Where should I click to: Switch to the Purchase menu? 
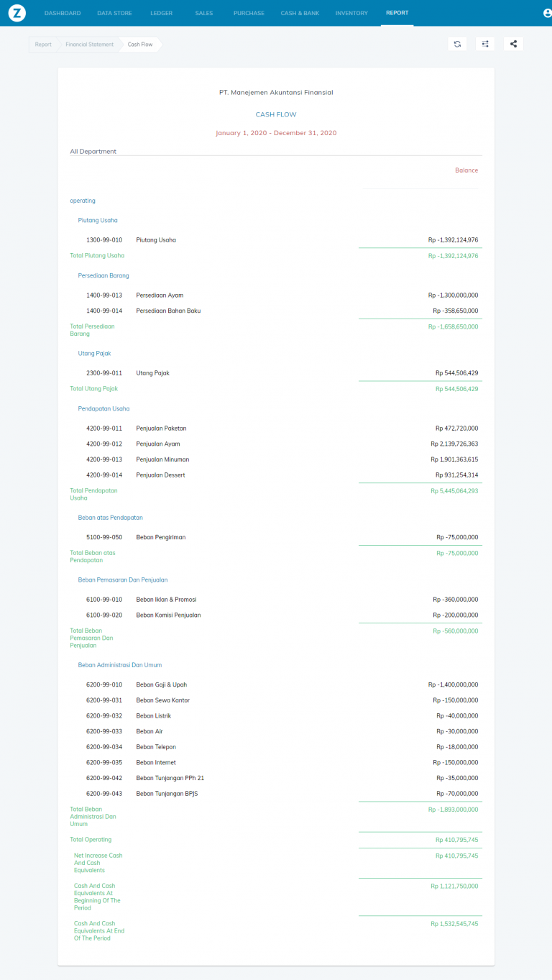[249, 13]
